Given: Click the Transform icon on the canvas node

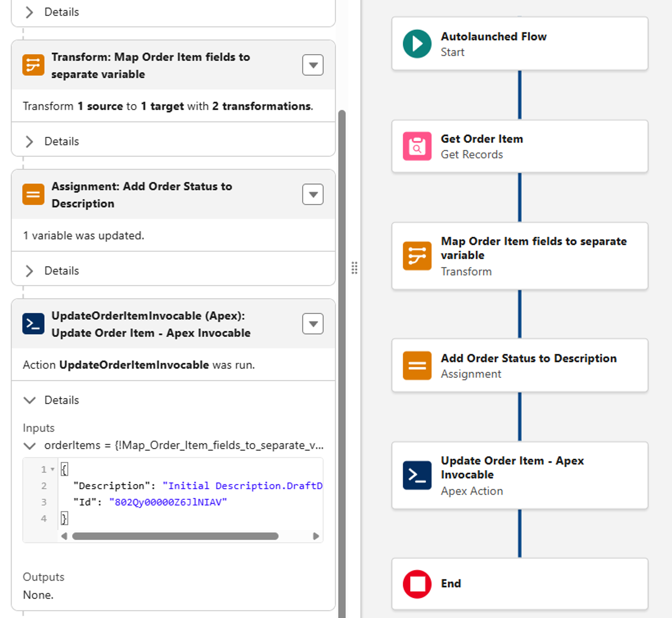Looking at the screenshot, I should tap(417, 256).
